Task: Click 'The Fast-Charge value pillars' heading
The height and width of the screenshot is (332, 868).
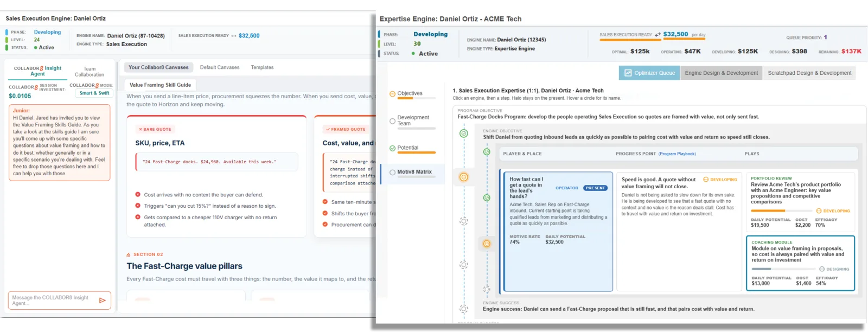Action: pos(184,266)
